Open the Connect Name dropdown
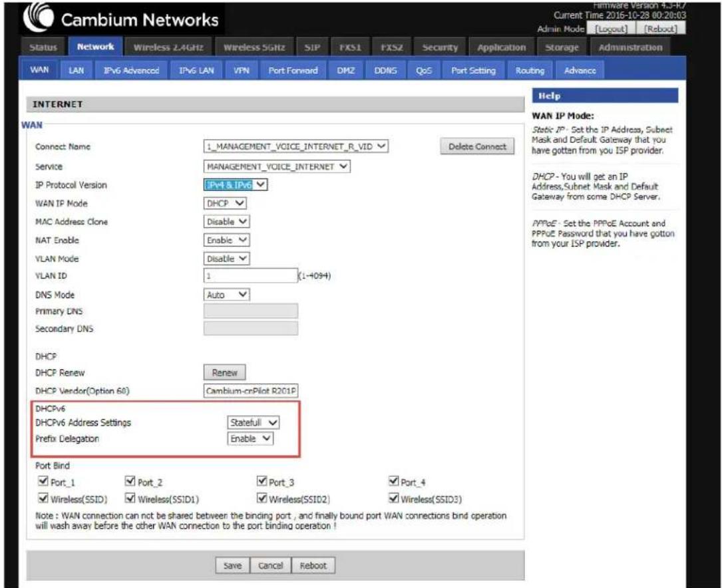 click(295, 146)
